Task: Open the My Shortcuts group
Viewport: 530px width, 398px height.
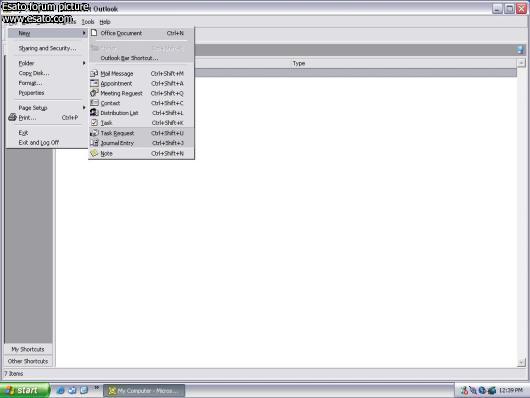Action: pyautogui.click(x=28, y=349)
